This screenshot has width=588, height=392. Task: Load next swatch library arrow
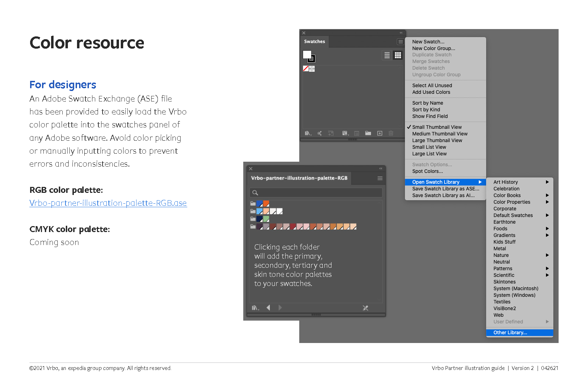pos(280,308)
